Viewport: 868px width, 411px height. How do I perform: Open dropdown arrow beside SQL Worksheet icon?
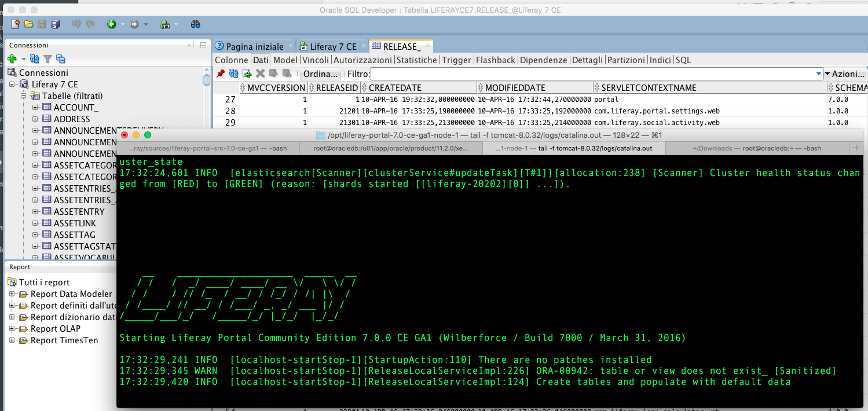(x=177, y=24)
